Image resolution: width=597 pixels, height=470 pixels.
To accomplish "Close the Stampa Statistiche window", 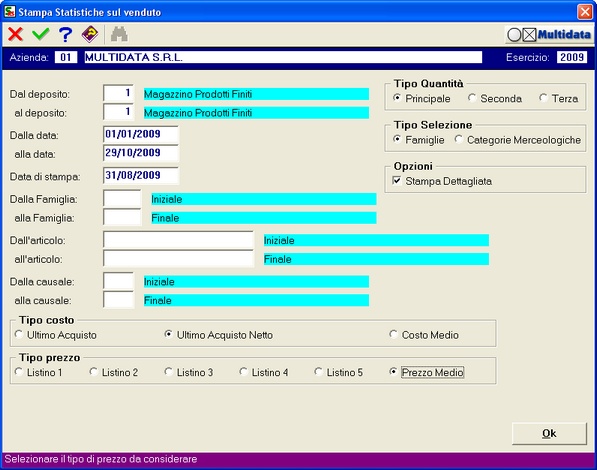I will 584,12.
